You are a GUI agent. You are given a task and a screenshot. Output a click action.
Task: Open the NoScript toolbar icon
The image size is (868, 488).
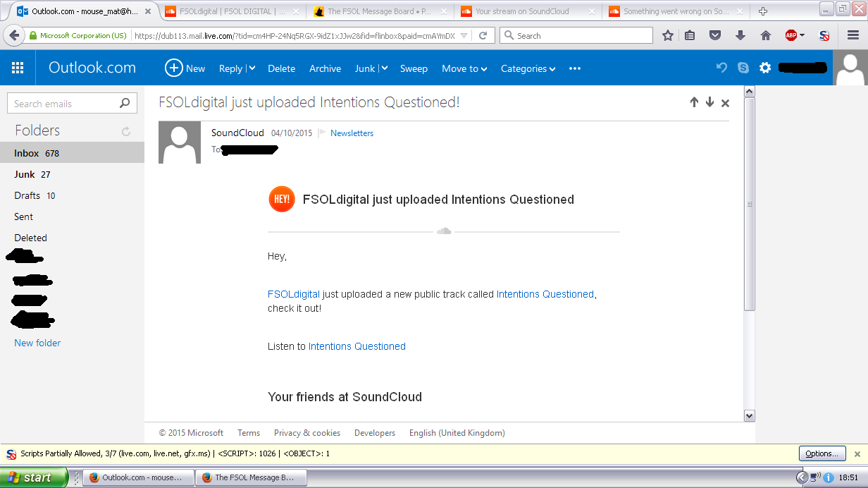click(824, 35)
